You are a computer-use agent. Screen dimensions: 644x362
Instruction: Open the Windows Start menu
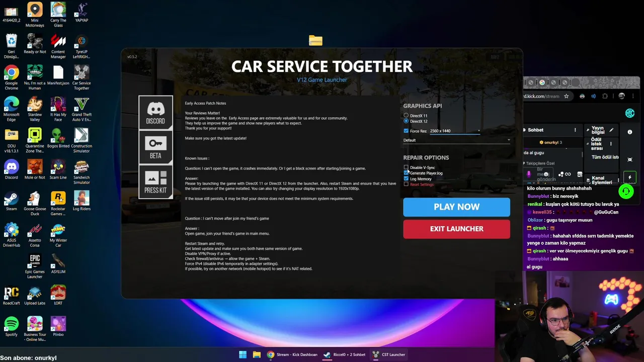[243, 354]
